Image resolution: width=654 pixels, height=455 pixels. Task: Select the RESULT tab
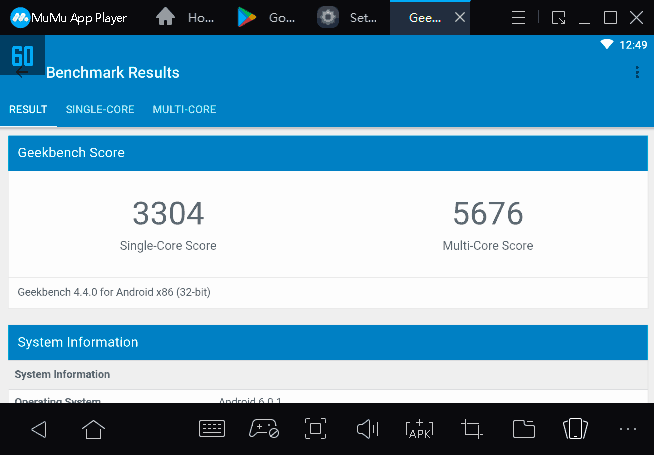coord(28,109)
